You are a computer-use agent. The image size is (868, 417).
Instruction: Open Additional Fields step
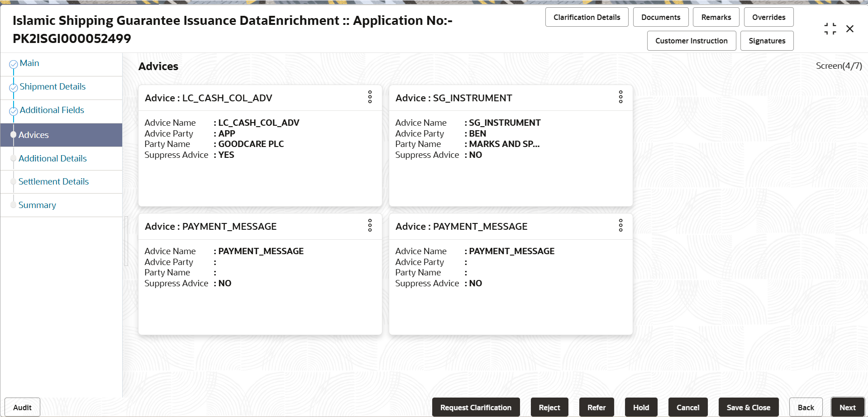coord(52,110)
